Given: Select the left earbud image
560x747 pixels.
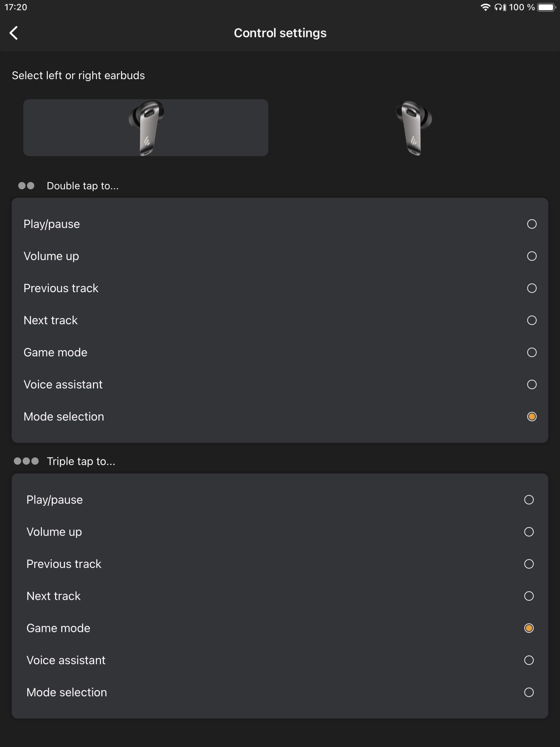Looking at the screenshot, I should (146, 128).
